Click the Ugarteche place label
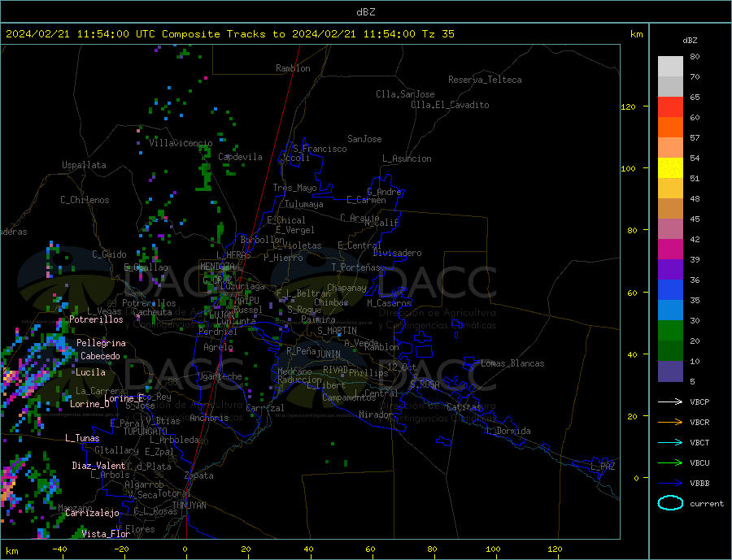The width and height of the screenshot is (732, 560). (220, 376)
